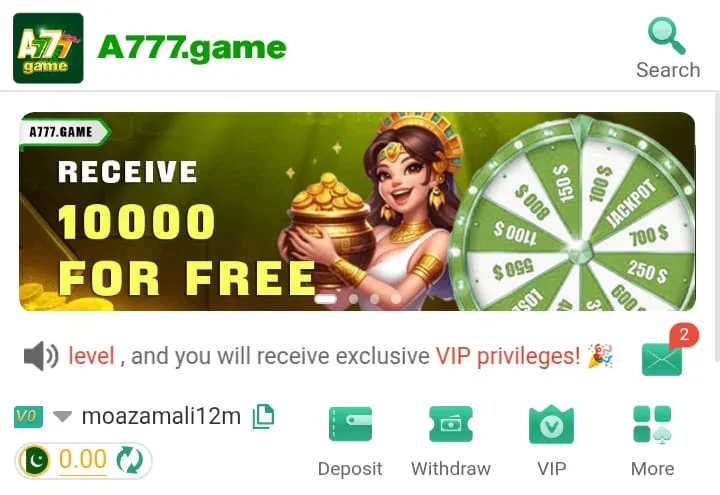Click the A777 game logo
The image size is (720, 495).
pyautogui.click(x=48, y=48)
